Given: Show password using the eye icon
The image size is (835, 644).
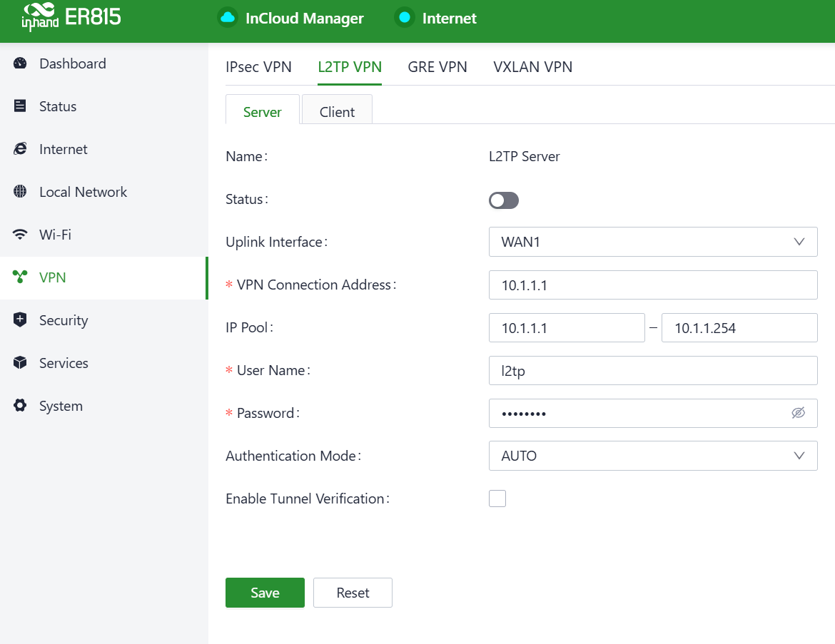Looking at the screenshot, I should (799, 413).
